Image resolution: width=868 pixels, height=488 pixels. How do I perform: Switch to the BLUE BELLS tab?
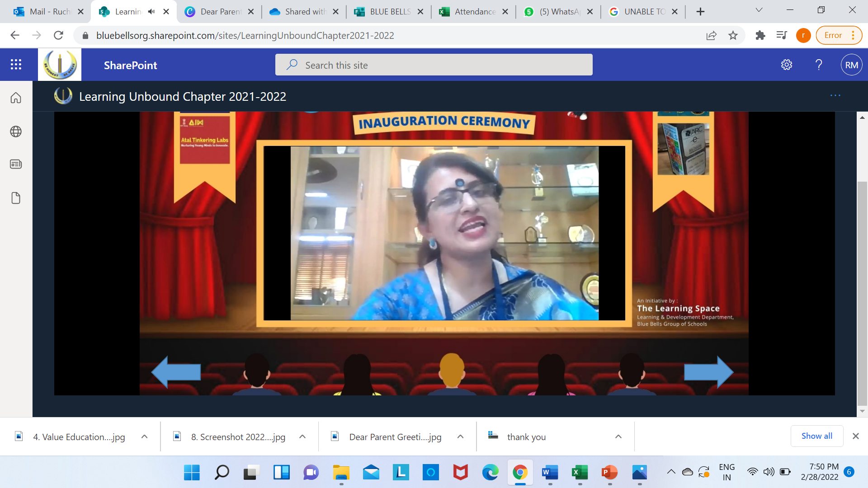pos(390,12)
